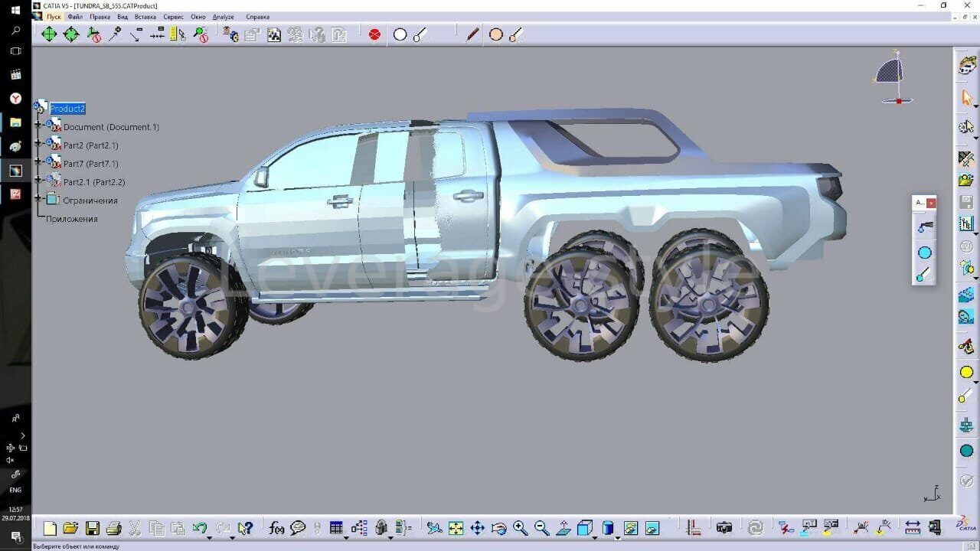Click the Measure Between icon at bottom right

913,527
